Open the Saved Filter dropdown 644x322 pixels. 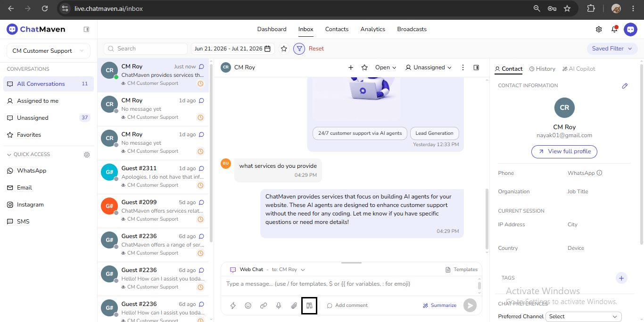(612, 49)
